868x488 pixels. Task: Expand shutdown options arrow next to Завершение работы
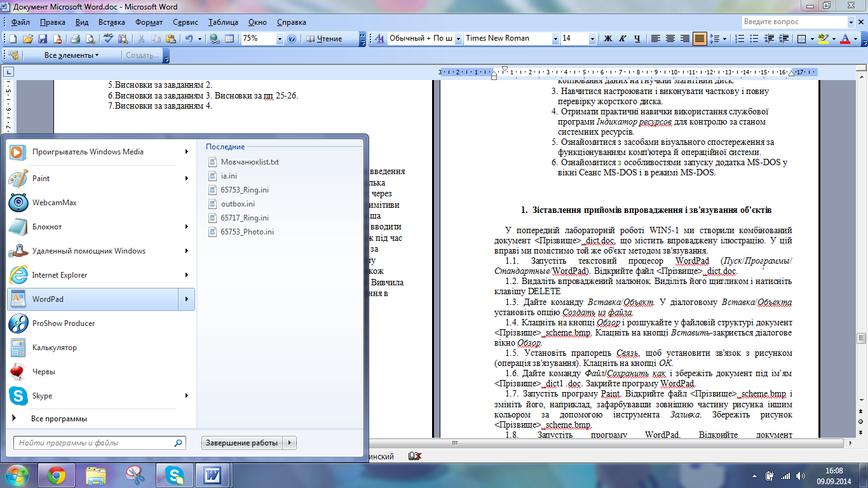(289, 443)
